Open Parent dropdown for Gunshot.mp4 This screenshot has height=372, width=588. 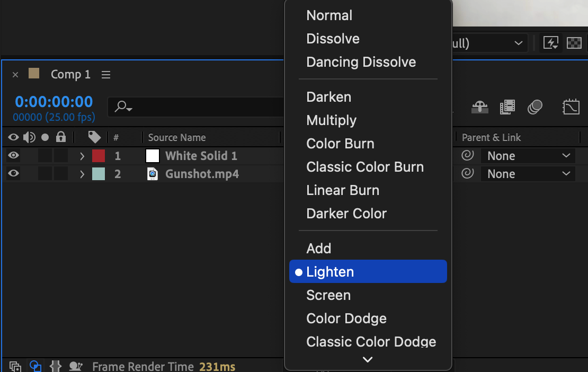coord(528,174)
